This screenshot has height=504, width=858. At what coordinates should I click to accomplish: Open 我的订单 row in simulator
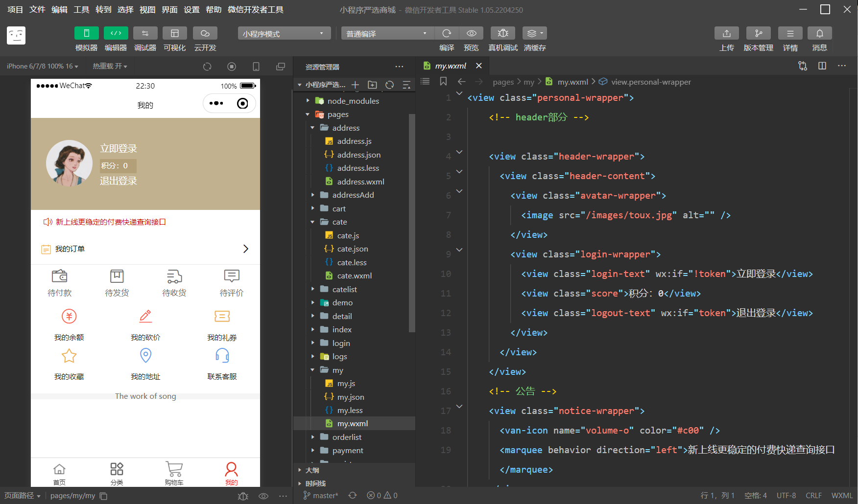coord(145,249)
